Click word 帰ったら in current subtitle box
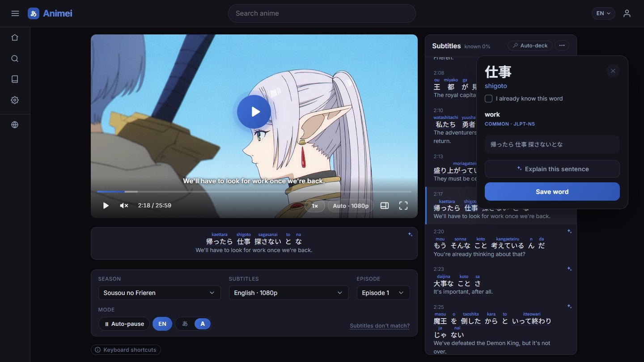This screenshot has width=644, height=362. tap(220, 241)
